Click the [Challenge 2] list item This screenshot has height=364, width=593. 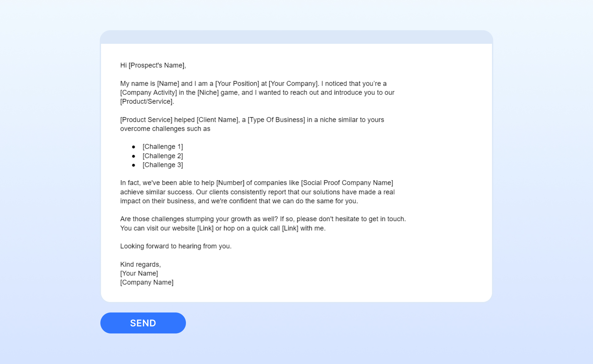point(163,155)
